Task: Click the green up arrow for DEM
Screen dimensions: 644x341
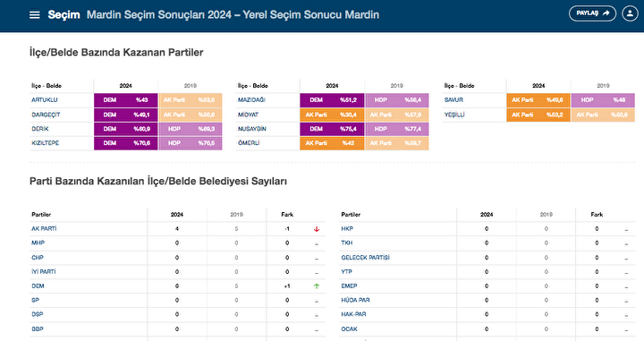Action: [317, 286]
